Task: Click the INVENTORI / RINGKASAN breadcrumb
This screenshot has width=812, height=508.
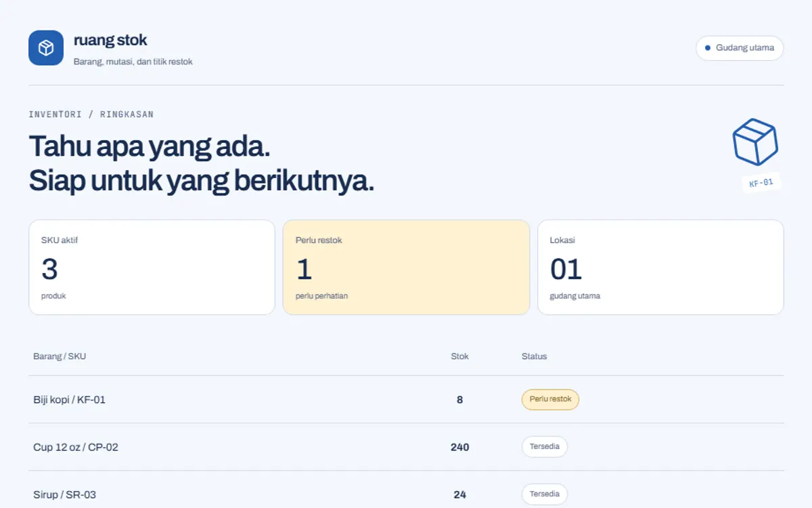Action: (91, 114)
